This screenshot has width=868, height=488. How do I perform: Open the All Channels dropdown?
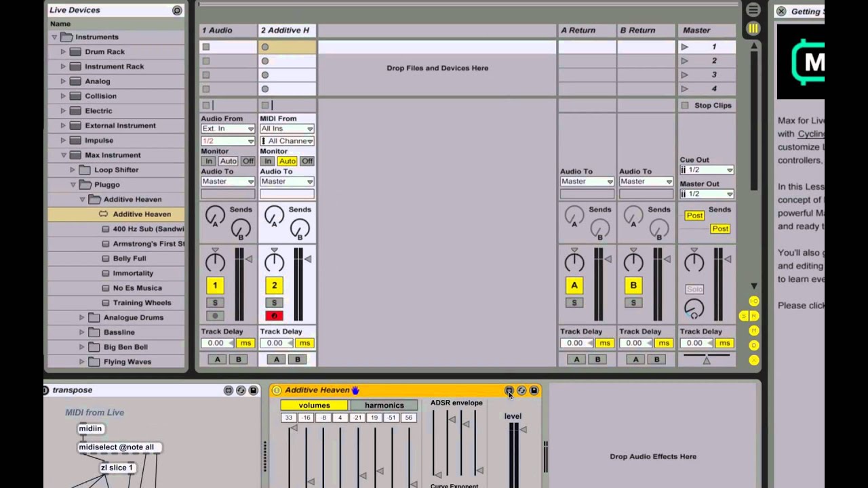click(287, 141)
